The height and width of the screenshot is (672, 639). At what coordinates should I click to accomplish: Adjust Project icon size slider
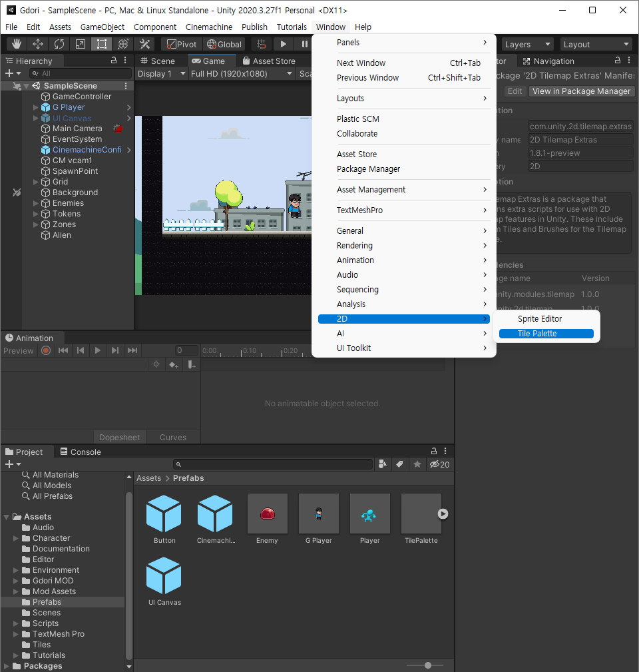pos(428,665)
